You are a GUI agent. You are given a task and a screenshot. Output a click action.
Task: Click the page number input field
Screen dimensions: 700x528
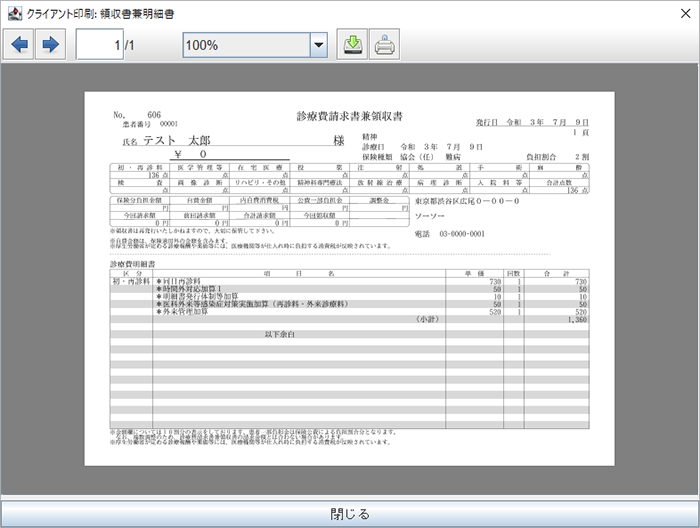click(100, 45)
